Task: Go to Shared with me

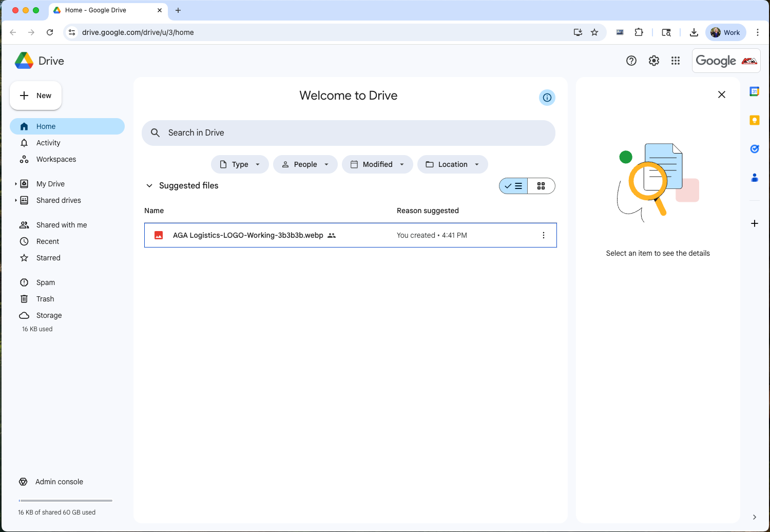Action: coord(62,225)
